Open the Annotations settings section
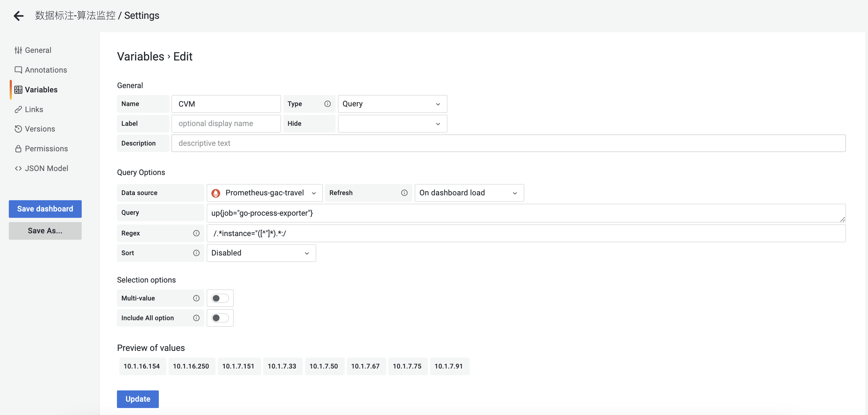 (x=46, y=70)
